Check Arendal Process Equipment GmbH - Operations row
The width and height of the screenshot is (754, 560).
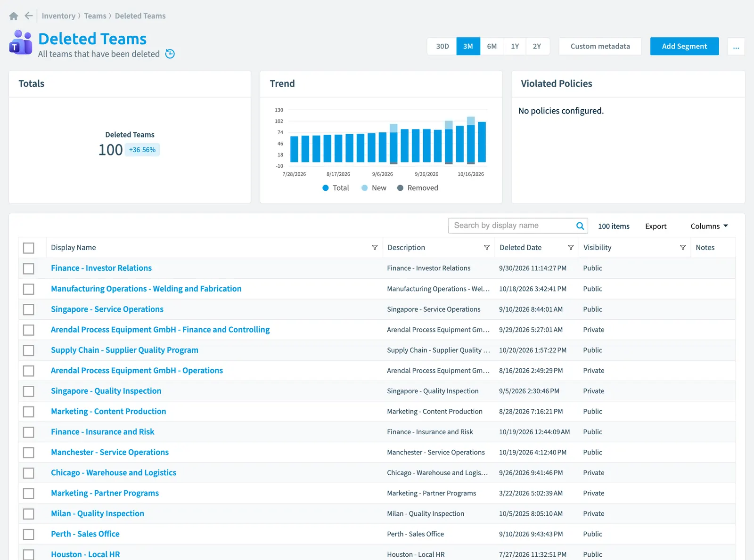click(x=29, y=371)
